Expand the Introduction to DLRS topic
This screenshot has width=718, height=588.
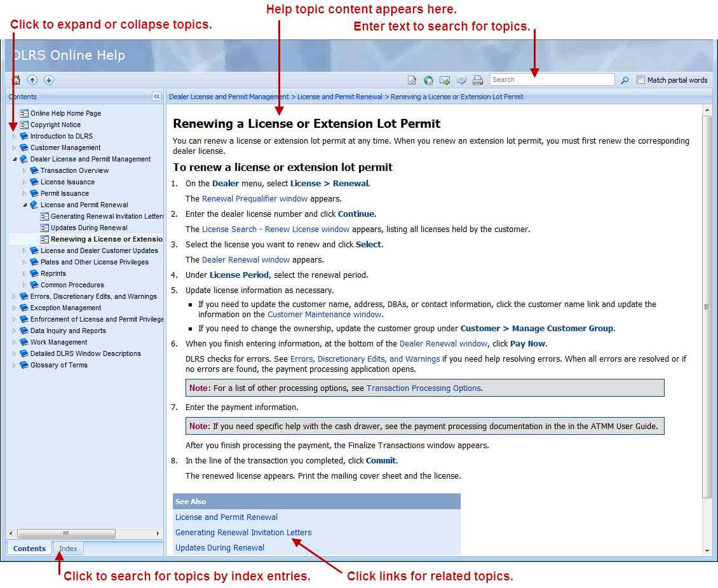(15, 136)
